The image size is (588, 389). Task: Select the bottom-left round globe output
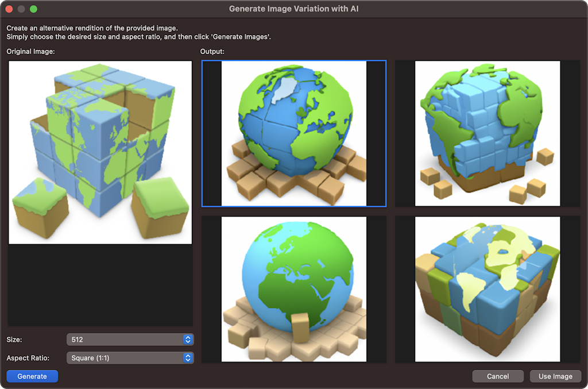pyautogui.click(x=293, y=289)
